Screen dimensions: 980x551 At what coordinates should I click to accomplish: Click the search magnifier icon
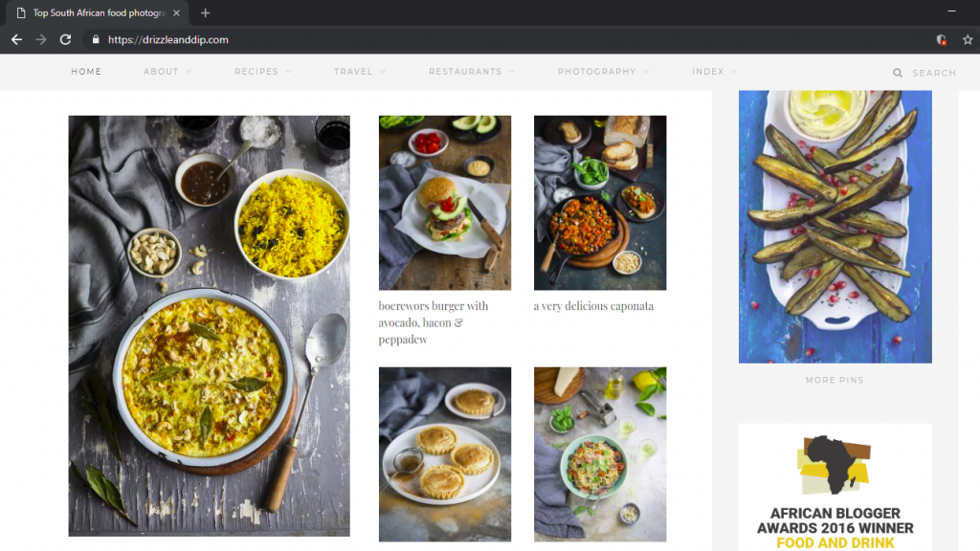[898, 73]
